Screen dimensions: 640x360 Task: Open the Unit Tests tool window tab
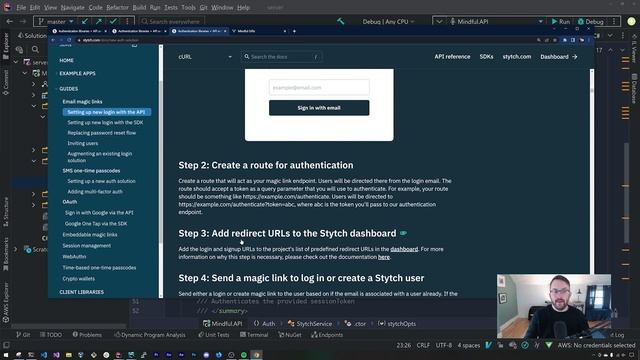213,335
